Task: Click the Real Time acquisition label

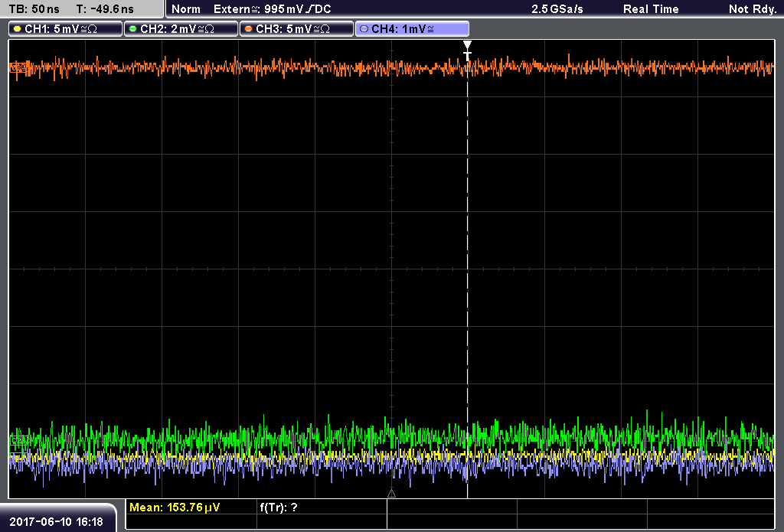Action: point(651,9)
